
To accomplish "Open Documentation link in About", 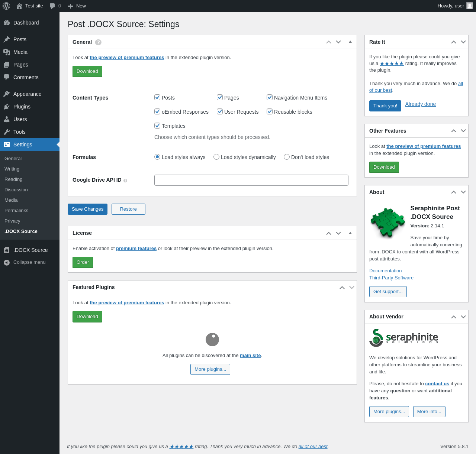I will tap(386, 271).
